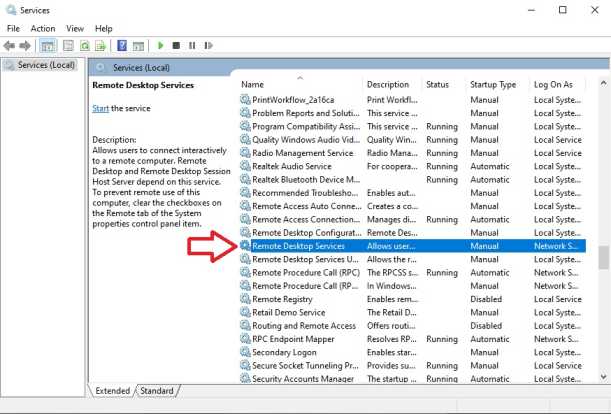This screenshot has width=611, height=414.
Task: Switch to the Standard tab
Action: click(x=157, y=391)
